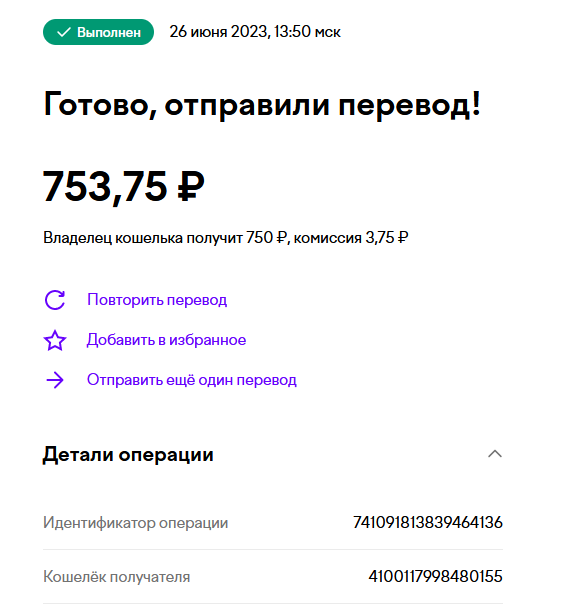Image resolution: width=575 pixels, height=605 pixels.
Task: Click the Владелец кошелька получит 750 ₽ text
Action: point(165,238)
